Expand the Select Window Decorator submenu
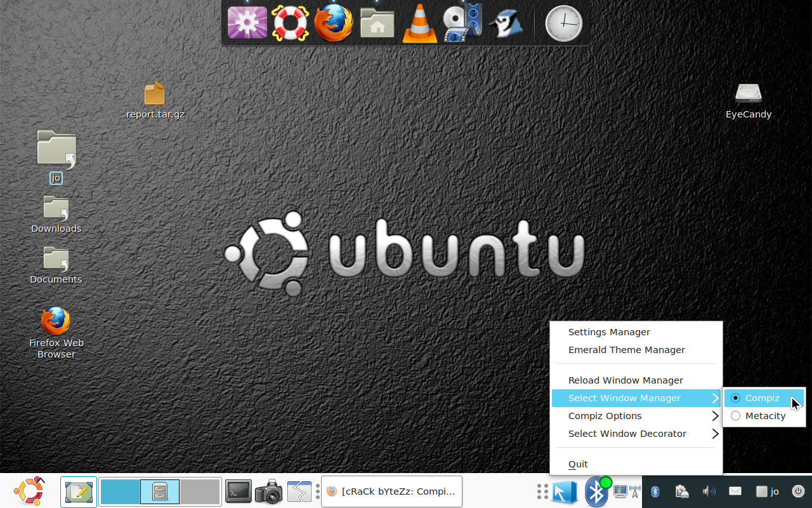The image size is (812, 508). click(627, 434)
